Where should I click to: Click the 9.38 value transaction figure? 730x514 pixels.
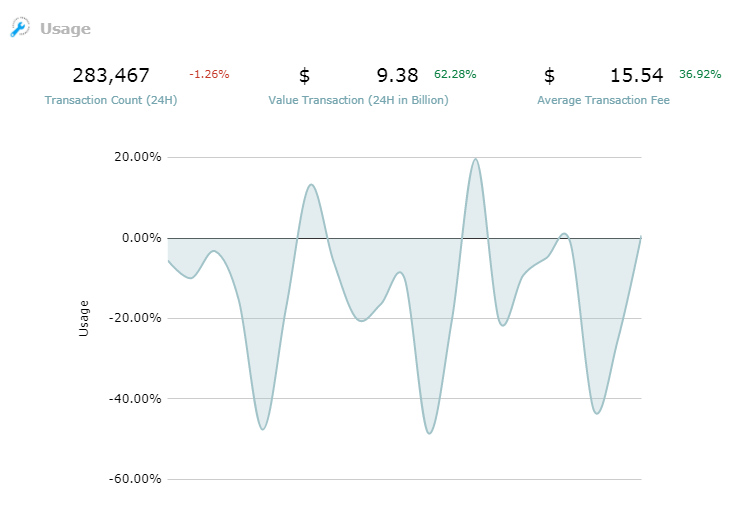(x=397, y=75)
